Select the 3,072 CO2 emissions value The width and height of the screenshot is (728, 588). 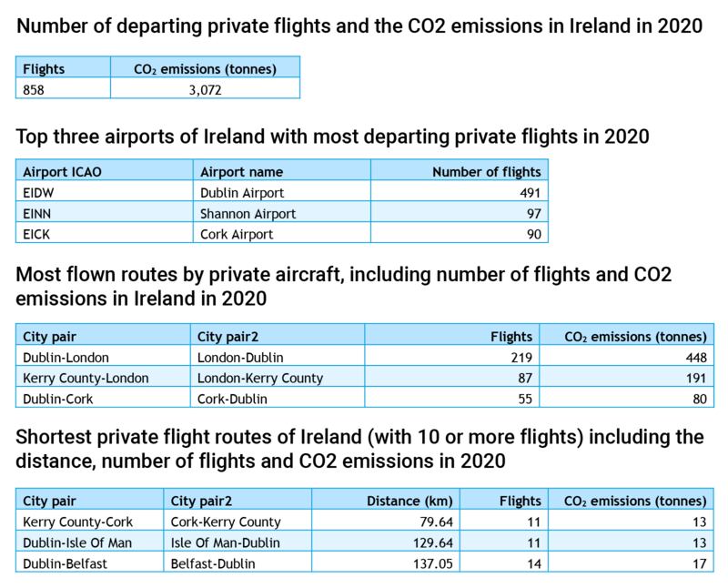click(205, 90)
